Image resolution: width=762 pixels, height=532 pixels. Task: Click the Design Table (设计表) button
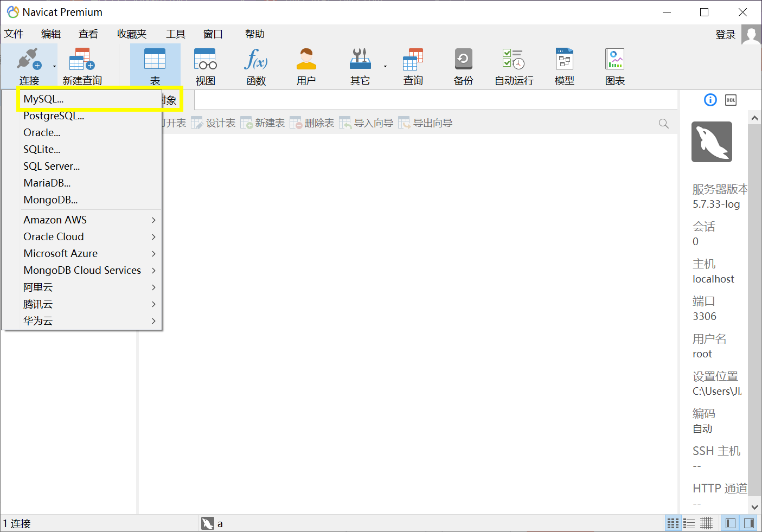tap(213, 123)
